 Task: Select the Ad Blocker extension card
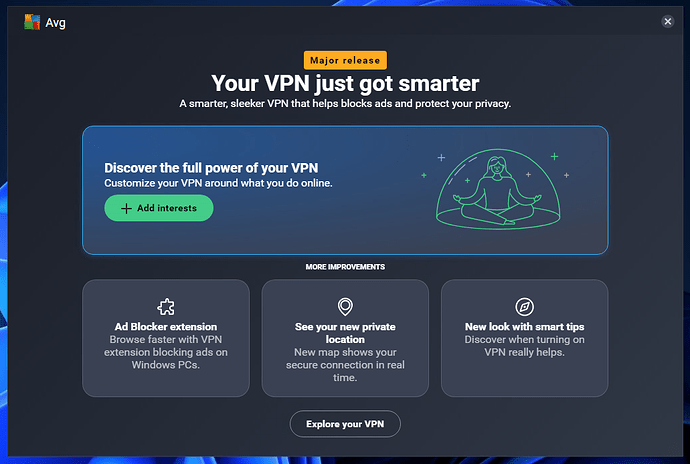166,338
